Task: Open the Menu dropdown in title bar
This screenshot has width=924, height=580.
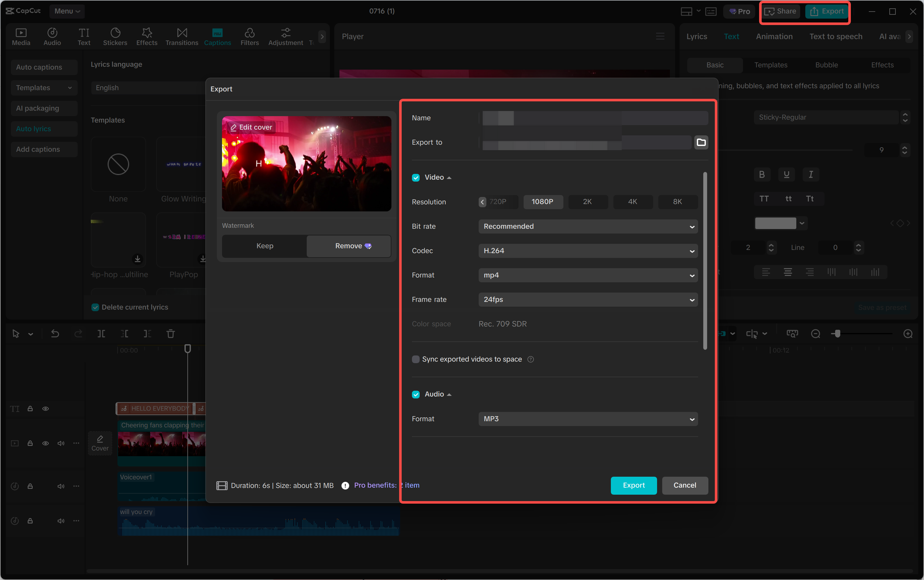Action: pos(67,11)
